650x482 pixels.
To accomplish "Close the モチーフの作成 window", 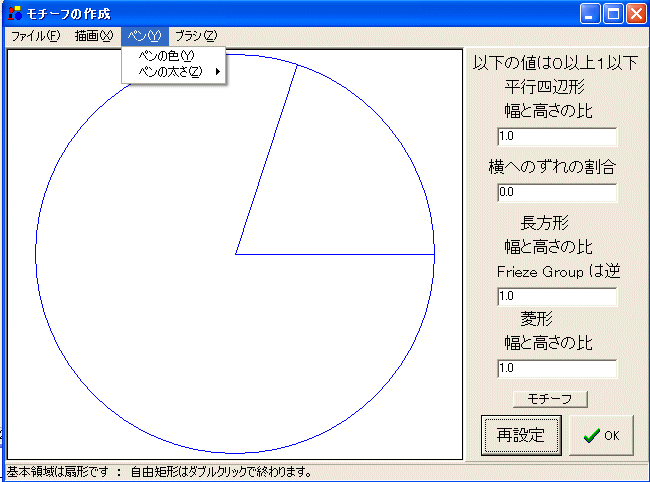I will tap(636, 14).
